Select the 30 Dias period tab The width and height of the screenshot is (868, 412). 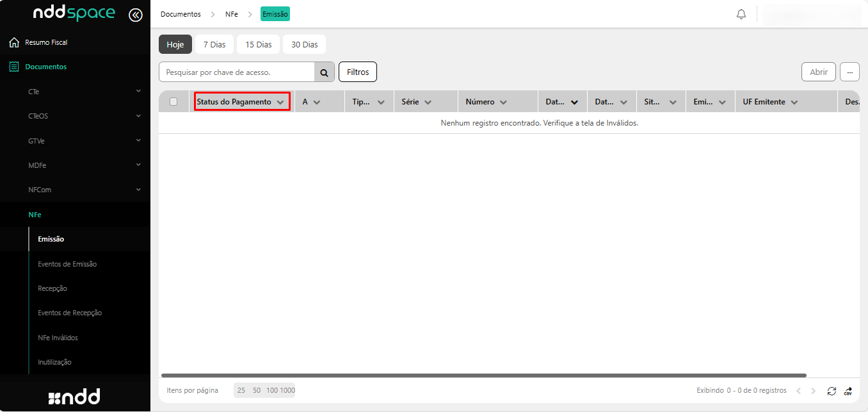304,44
